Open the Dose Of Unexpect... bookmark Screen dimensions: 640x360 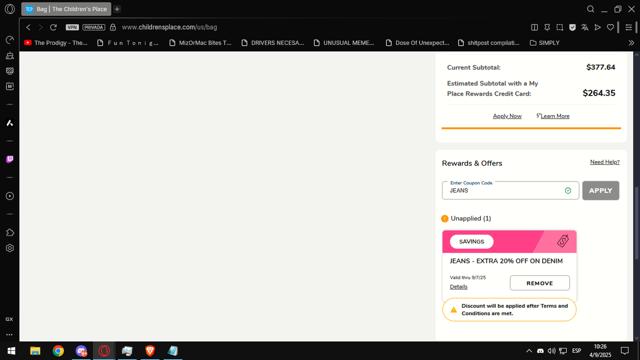417,43
